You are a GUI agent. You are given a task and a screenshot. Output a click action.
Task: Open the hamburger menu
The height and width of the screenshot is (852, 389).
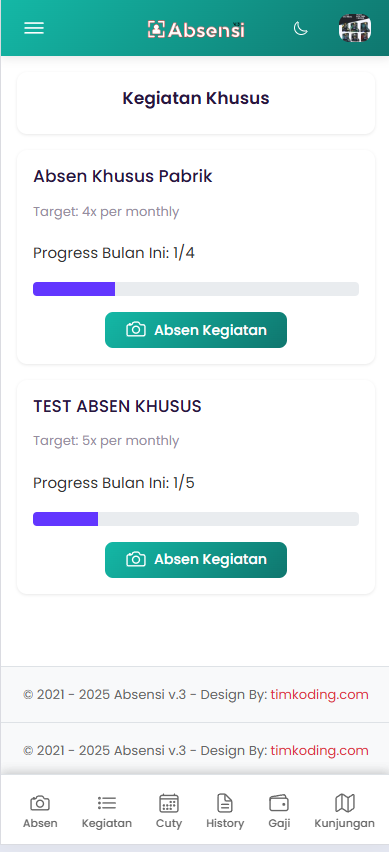[34, 28]
